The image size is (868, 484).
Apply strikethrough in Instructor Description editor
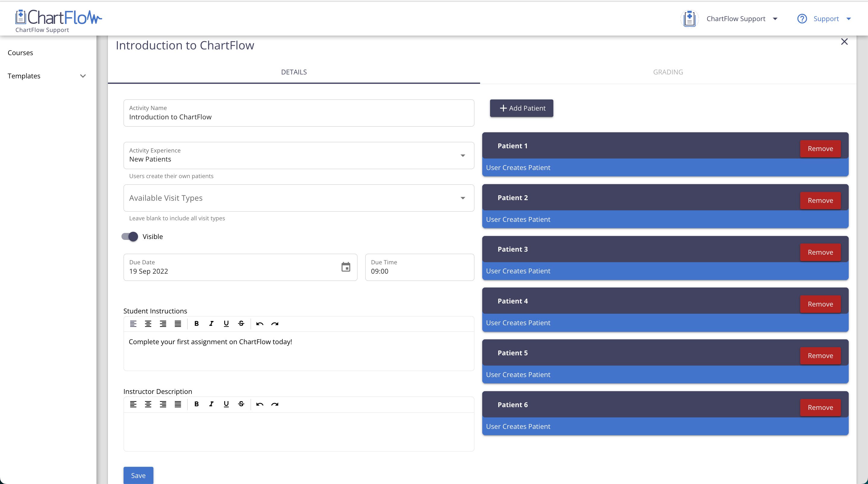pos(241,404)
